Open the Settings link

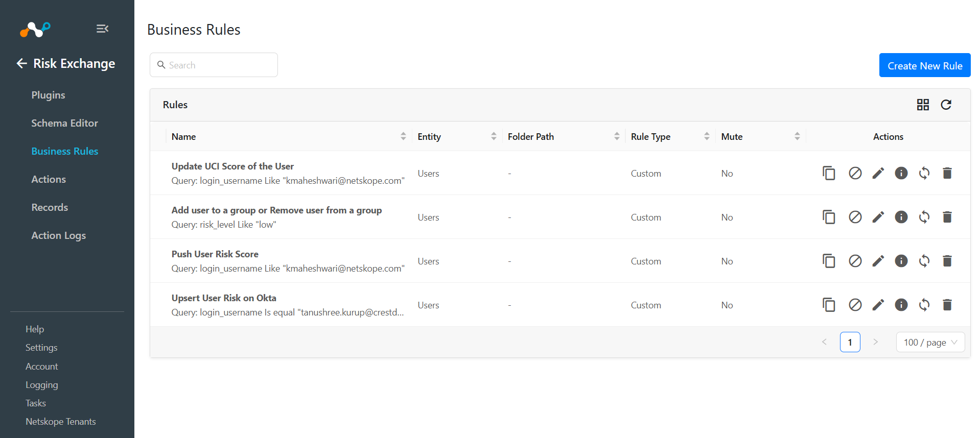[41, 348]
